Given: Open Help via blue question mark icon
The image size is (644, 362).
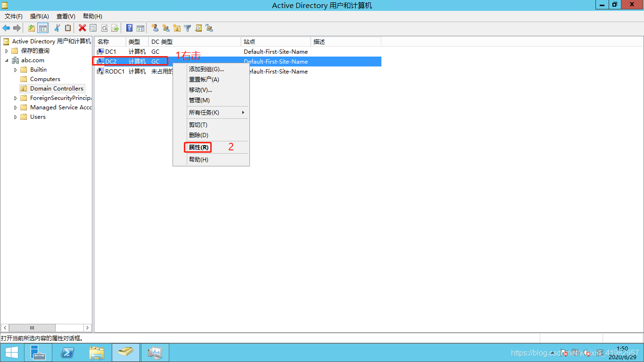Looking at the screenshot, I should (x=129, y=28).
